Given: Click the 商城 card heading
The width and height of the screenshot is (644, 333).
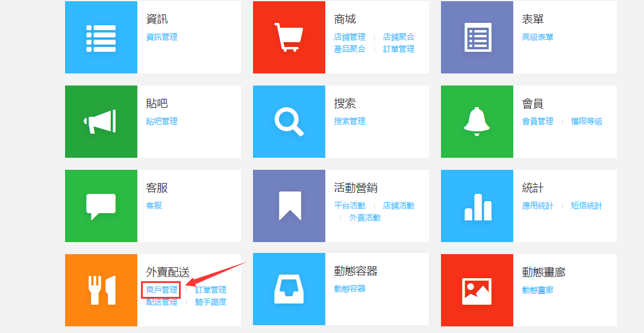Looking at the screenshot, I should pyautogui.click(x=345, y=19).
